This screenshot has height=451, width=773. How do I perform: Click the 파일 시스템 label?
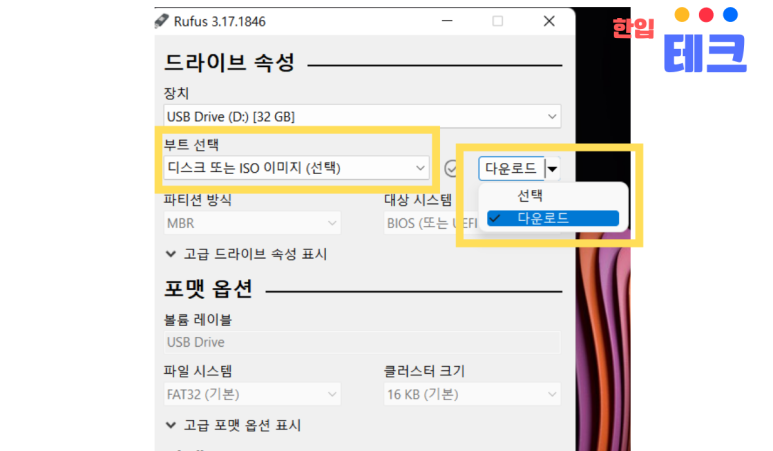[198, 371]
